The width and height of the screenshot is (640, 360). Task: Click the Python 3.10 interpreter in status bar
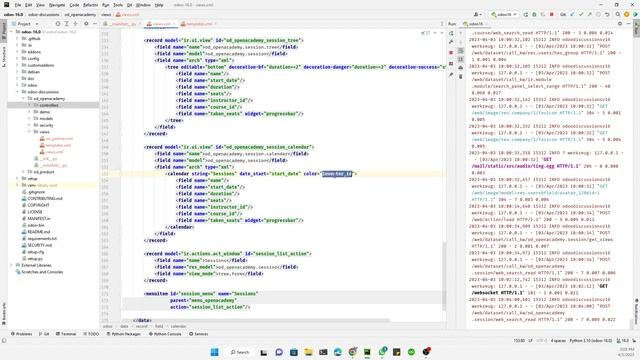pyautogui.click(x=590, y=340)
